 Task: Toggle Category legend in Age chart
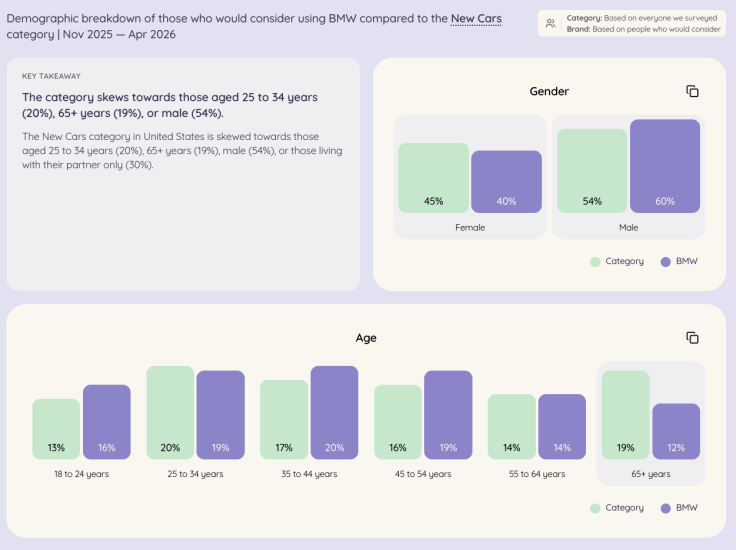pos(617,508)
